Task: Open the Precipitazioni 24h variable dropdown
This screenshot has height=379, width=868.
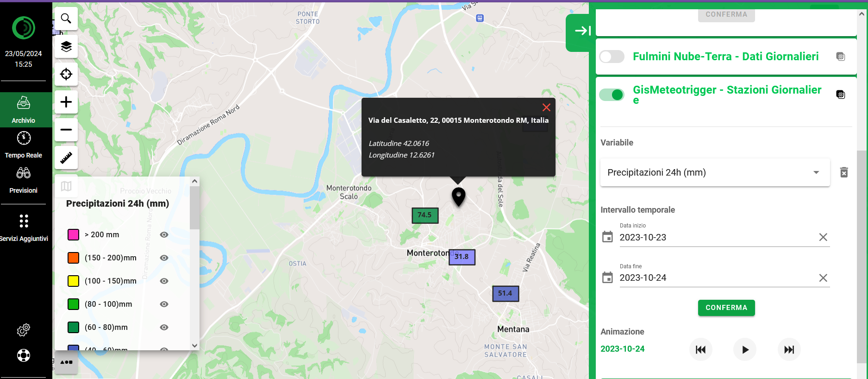Action: point(714,172)
